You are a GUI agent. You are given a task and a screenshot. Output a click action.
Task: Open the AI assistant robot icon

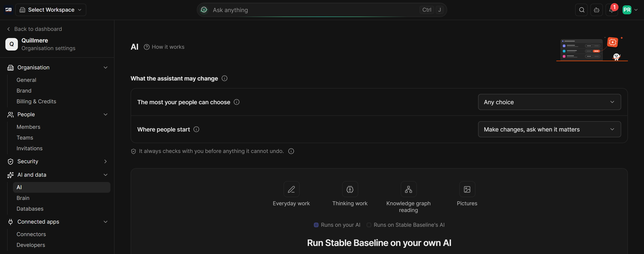pyautogui.click(x=597, y=10)
